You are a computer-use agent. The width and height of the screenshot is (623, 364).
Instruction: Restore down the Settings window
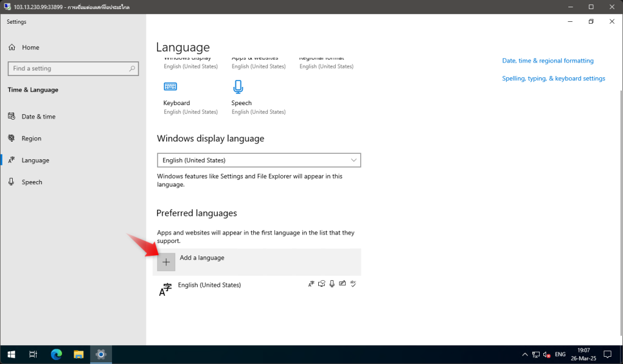(x=591, y=21)
